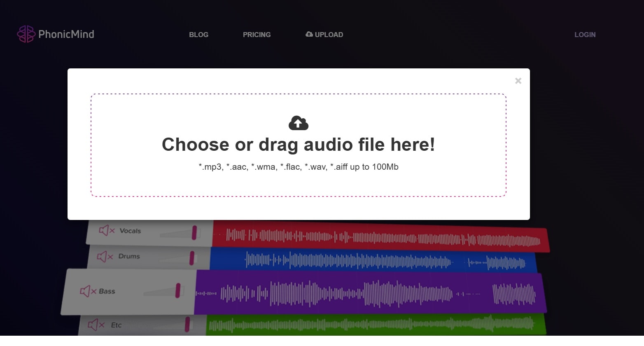Toggle mute speaker icon on Bass track
The image size is (644, 346).
pos(88,291)
